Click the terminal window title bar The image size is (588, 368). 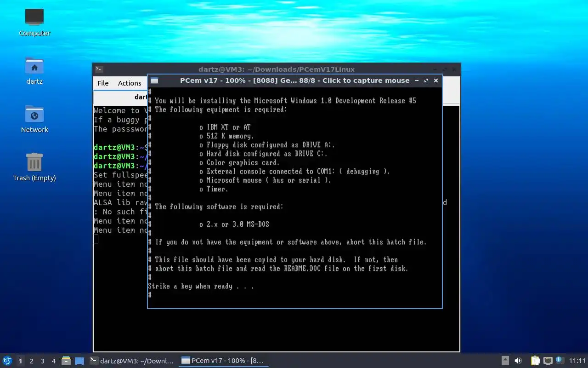tap(276, 69)
